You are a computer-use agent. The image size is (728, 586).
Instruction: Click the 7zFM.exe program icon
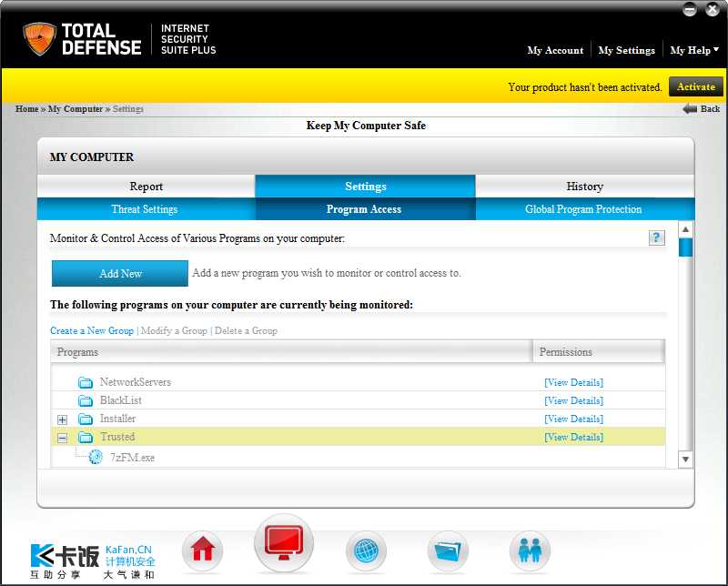(x=96, y=457)
